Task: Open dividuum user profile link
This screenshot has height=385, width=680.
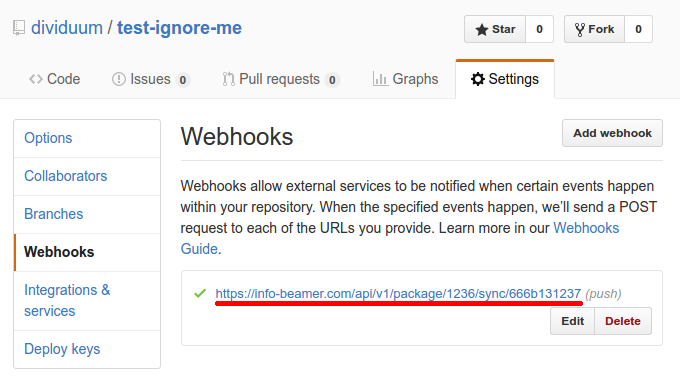Action: 67,28
